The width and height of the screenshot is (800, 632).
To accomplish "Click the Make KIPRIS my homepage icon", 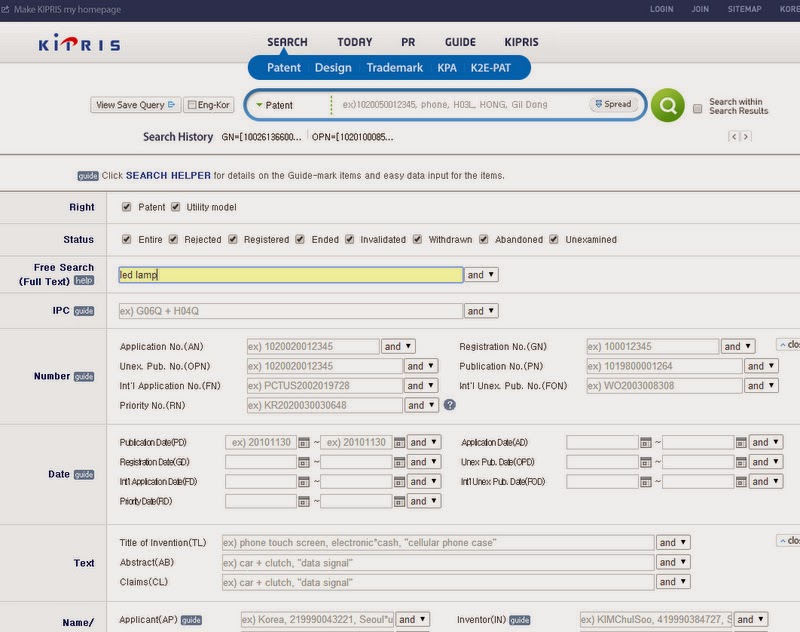I will [x=5, y=9].
